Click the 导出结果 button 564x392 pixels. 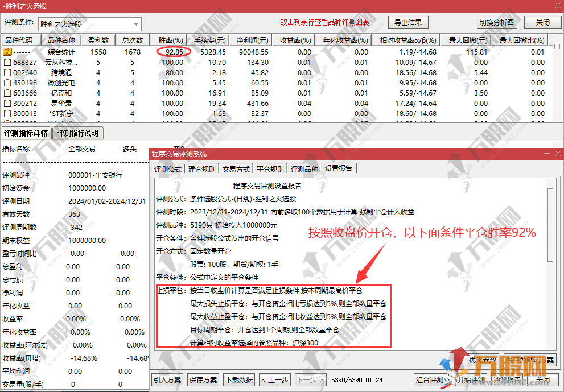coord(408,23)
